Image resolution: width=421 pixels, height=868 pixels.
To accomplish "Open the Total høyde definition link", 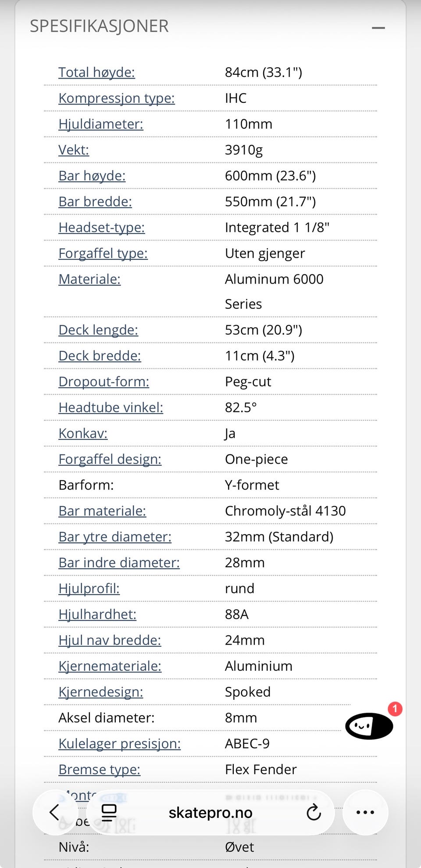I will pos(97,72).
